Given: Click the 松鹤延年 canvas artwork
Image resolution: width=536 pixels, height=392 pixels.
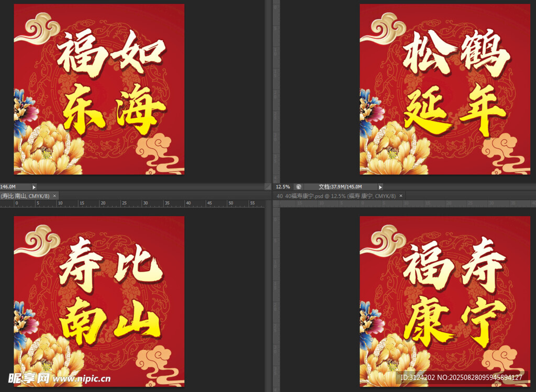Looking at the screenshot, I should coord(445,89).
